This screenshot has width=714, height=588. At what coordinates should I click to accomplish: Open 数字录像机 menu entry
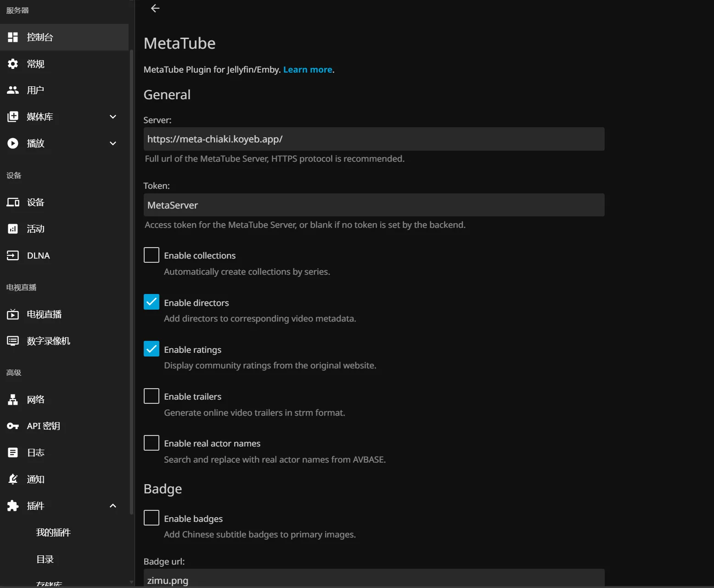[x=64, y=341]
